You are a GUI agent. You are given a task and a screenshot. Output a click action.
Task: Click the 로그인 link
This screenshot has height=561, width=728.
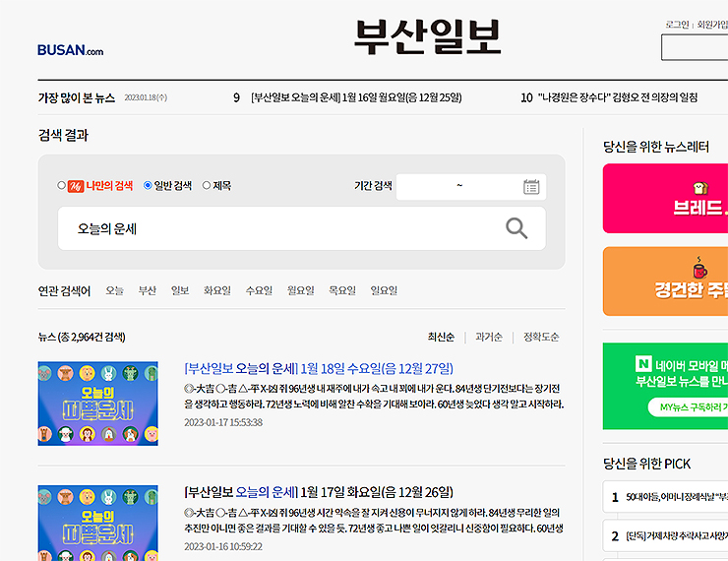coord(677,25)
